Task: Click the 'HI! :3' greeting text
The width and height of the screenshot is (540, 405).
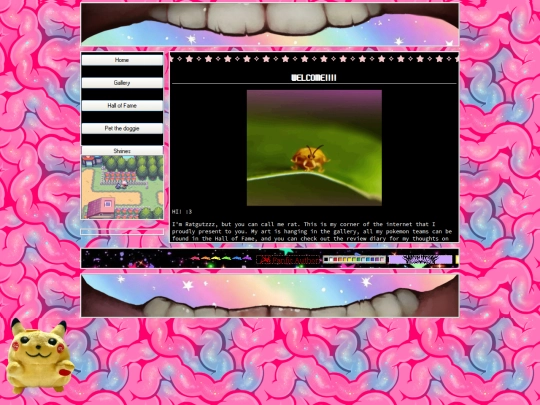Action: pos(182,211)
